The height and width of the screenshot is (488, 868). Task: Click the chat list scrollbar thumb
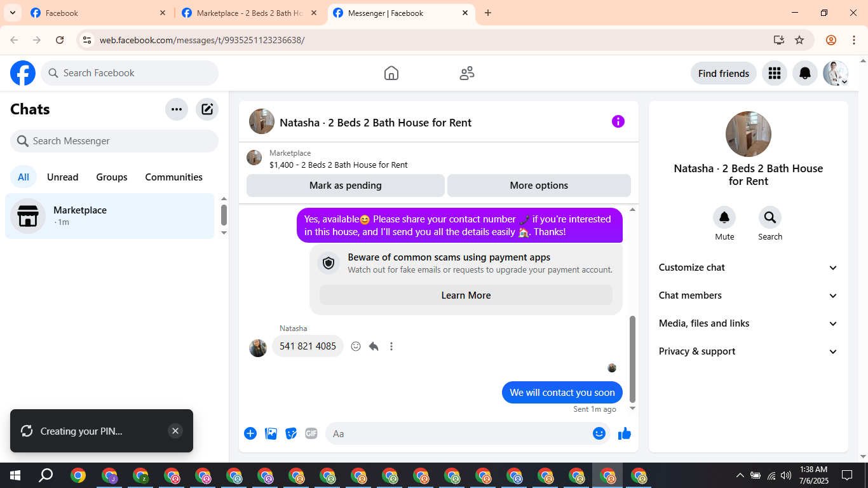click(x=224, y=215)
